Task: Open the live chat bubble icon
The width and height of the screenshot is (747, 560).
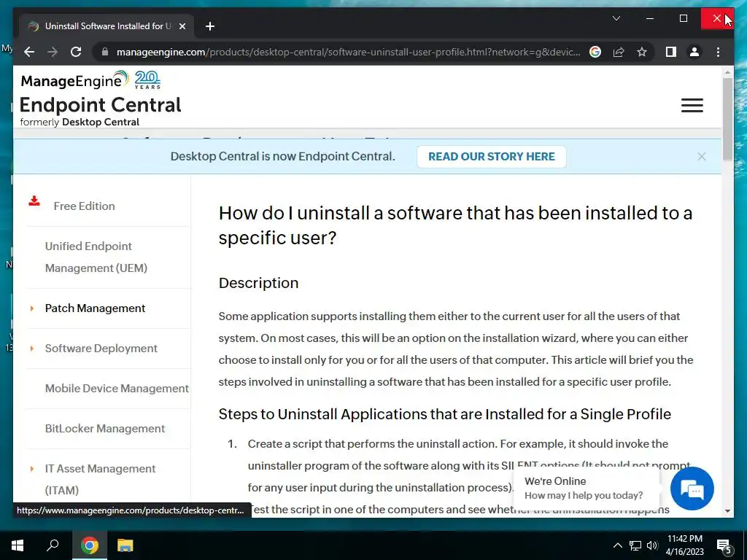Action: pos(692,489)
